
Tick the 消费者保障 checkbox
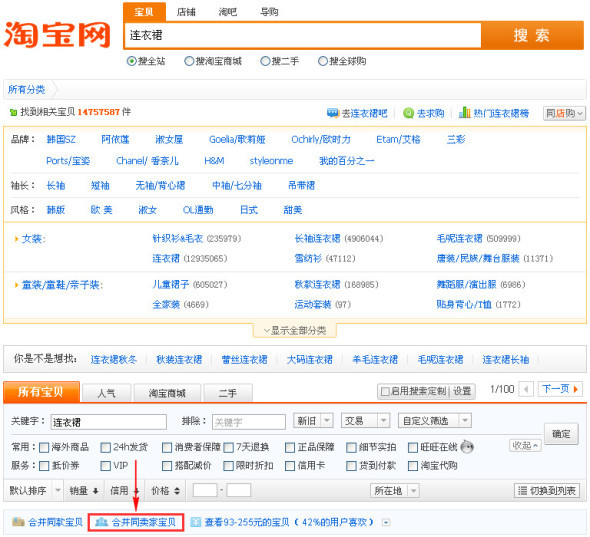click(x=167, y=447)
